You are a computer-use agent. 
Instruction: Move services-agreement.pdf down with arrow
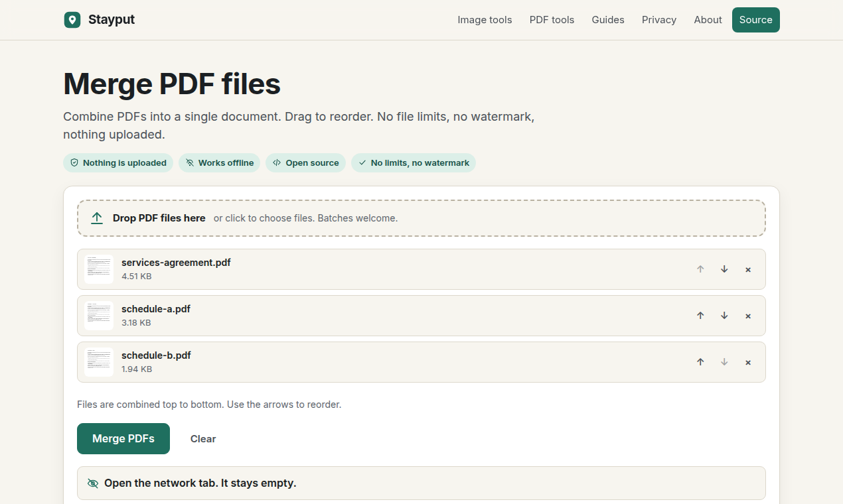point(724,269)
